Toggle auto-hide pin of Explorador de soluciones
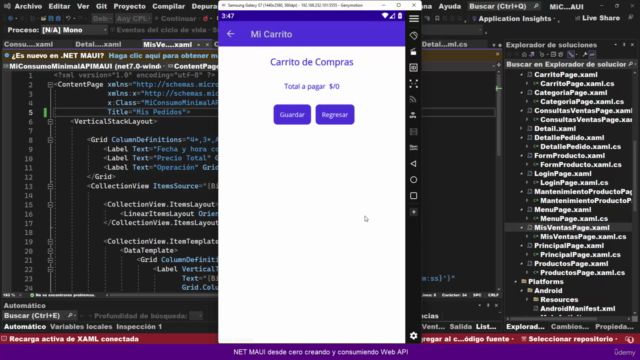The width and height of the screenshot is (640, 360). click(x=624, y=45)
